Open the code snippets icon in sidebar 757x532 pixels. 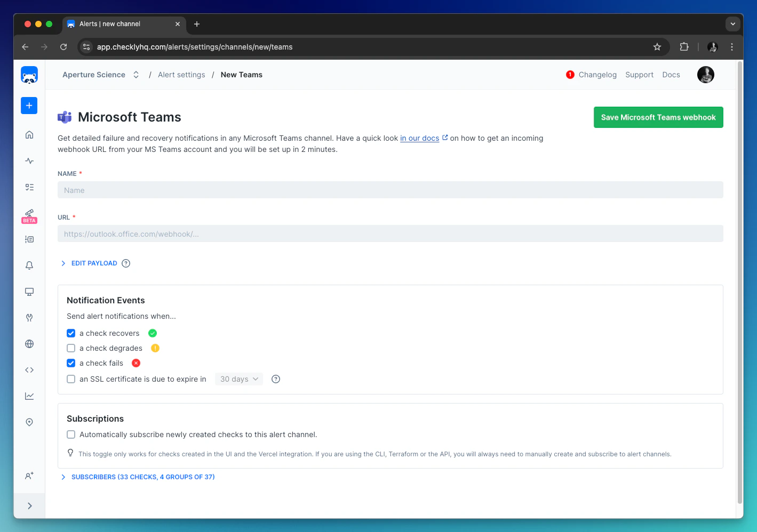click(x=29, y=369)
